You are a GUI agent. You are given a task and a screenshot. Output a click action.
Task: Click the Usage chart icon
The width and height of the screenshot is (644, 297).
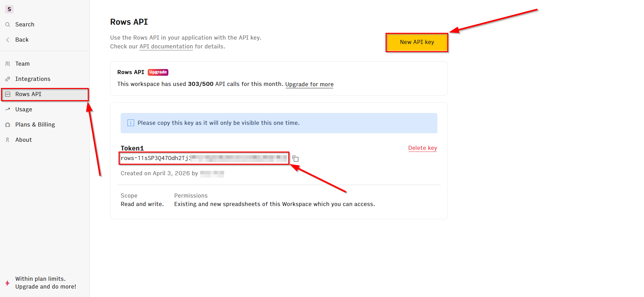pos(8,109)
